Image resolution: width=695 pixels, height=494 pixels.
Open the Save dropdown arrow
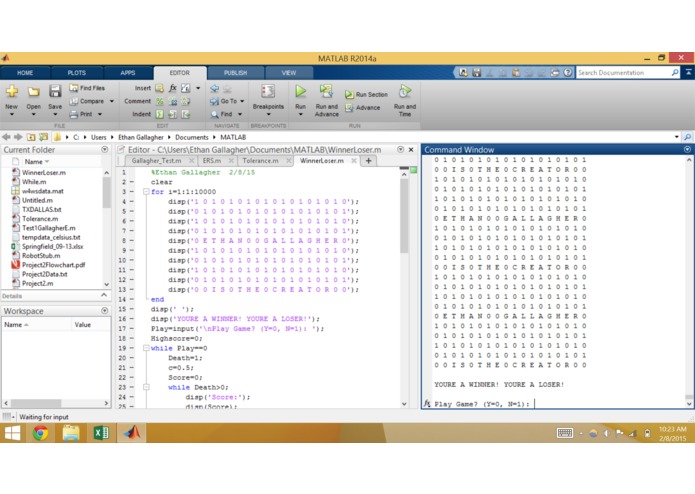[x=55, y=114]
